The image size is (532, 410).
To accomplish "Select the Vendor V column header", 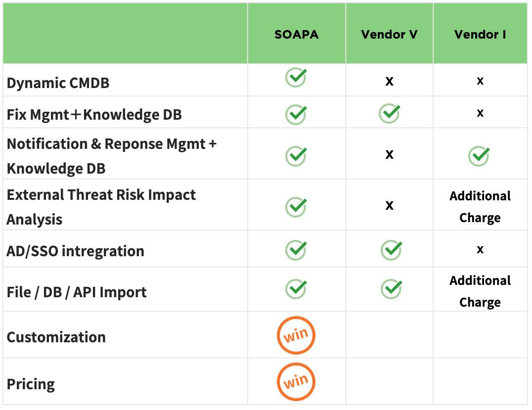I will pos(389,35).
